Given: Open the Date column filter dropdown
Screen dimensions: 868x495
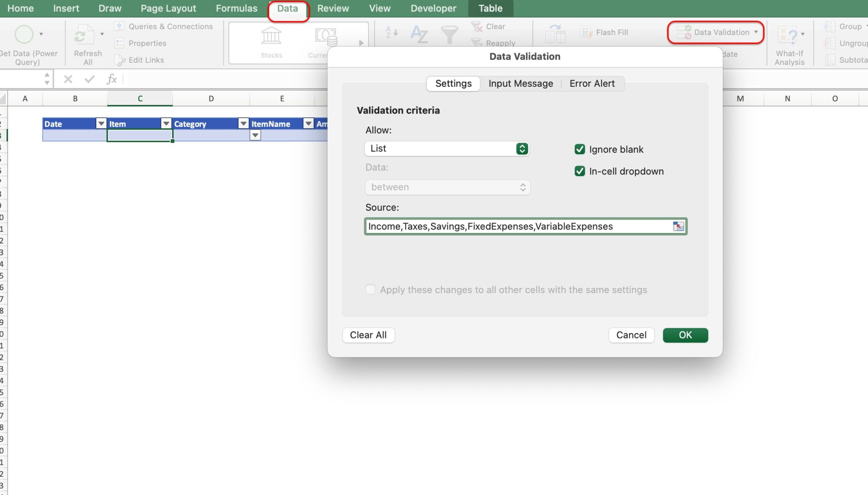Looking at the screenshot, I should [101, 124].
